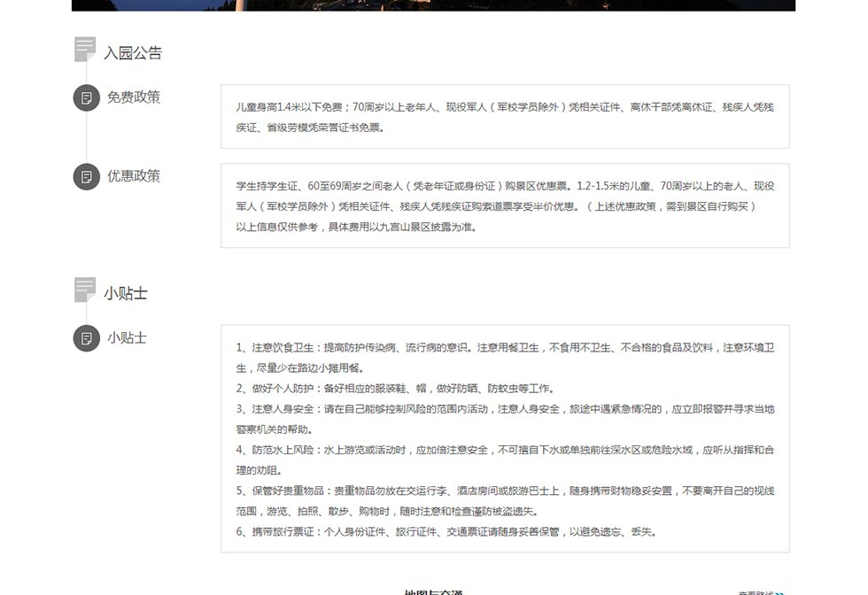Click the line 生，尽量少在路边小摊用餐
The image size is (868, 595).
300,368
